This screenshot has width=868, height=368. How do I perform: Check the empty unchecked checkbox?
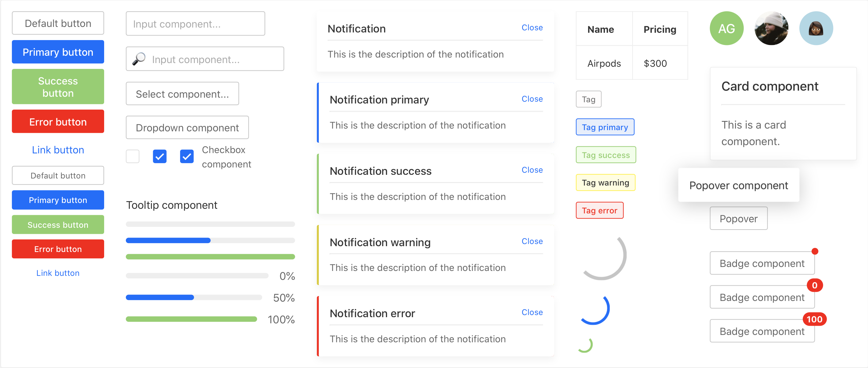[x=132, y=156]
